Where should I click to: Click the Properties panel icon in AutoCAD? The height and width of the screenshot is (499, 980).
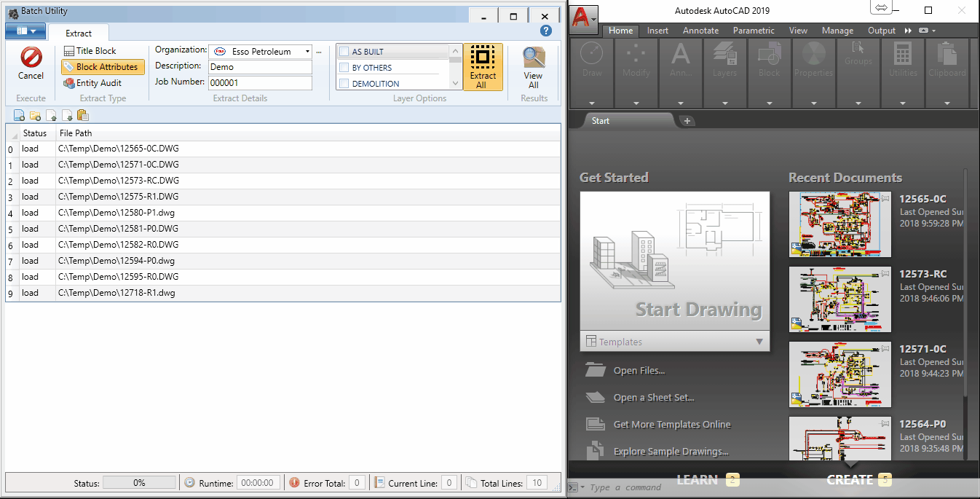pos(814,53)
